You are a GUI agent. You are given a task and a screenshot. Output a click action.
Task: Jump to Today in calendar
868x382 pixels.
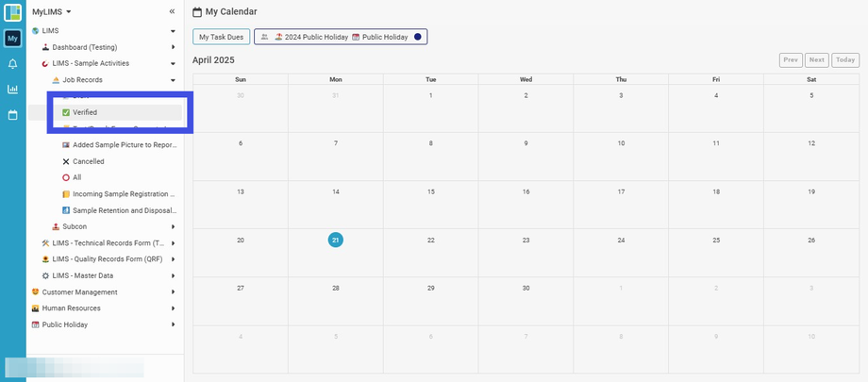pyautogui.click(x=845, y=59)
